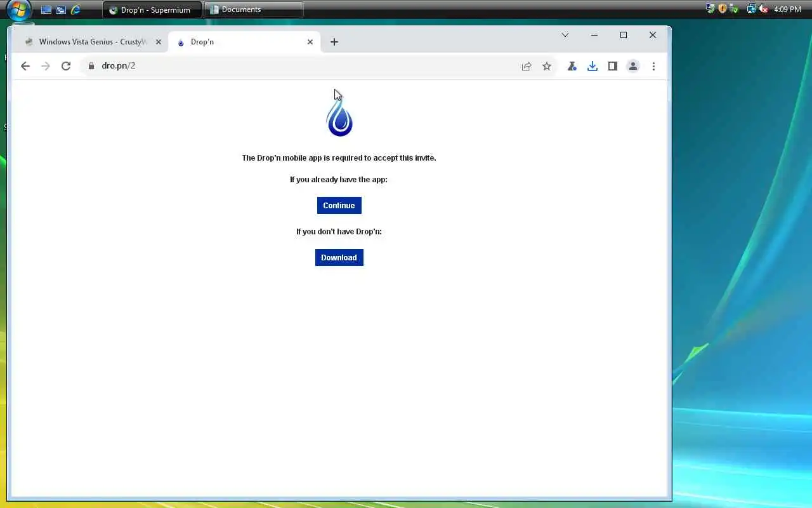812x508 pixels.
Task: Click the green checkmark tray icon
Action: tap(733, 9)
